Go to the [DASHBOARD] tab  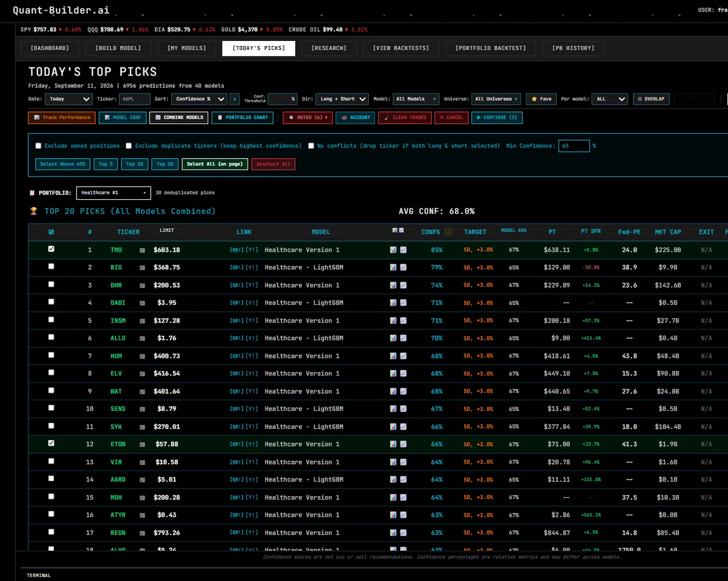(x=49, y=48)
